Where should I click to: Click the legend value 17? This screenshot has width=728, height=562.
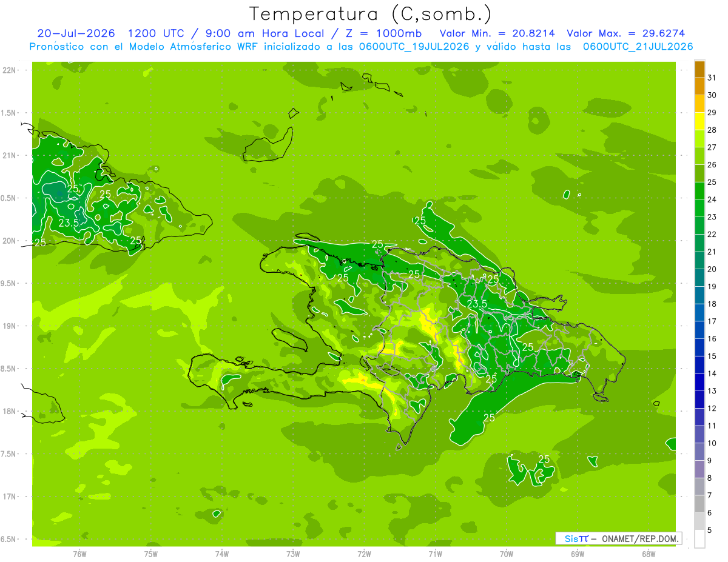coord(712,321)
